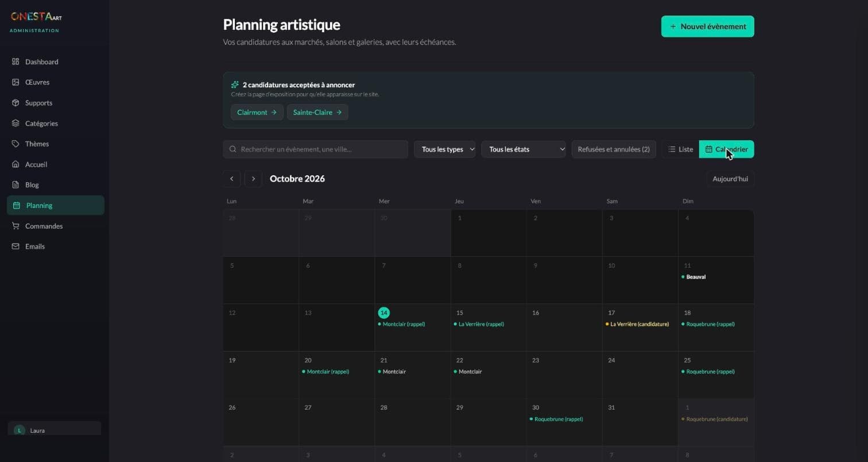
Task: Click the event search field
Action: click(316, 149)
